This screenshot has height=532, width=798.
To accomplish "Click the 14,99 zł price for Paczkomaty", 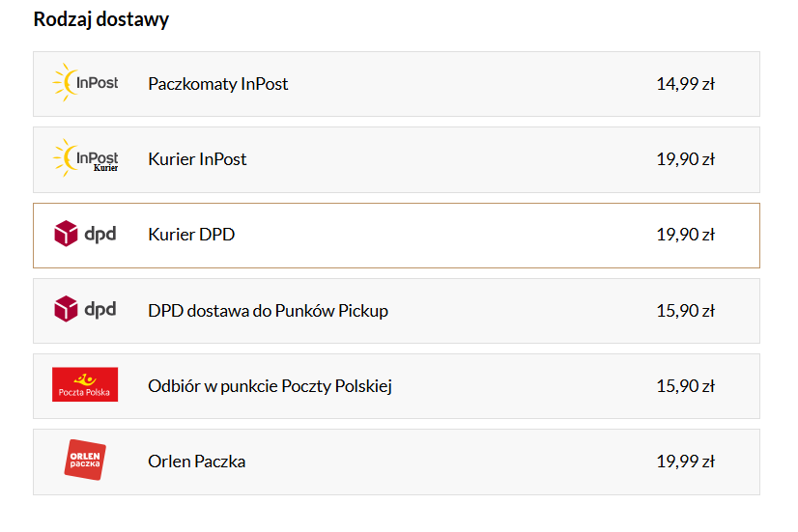I will pyautogui.click(x=686, y=84).
